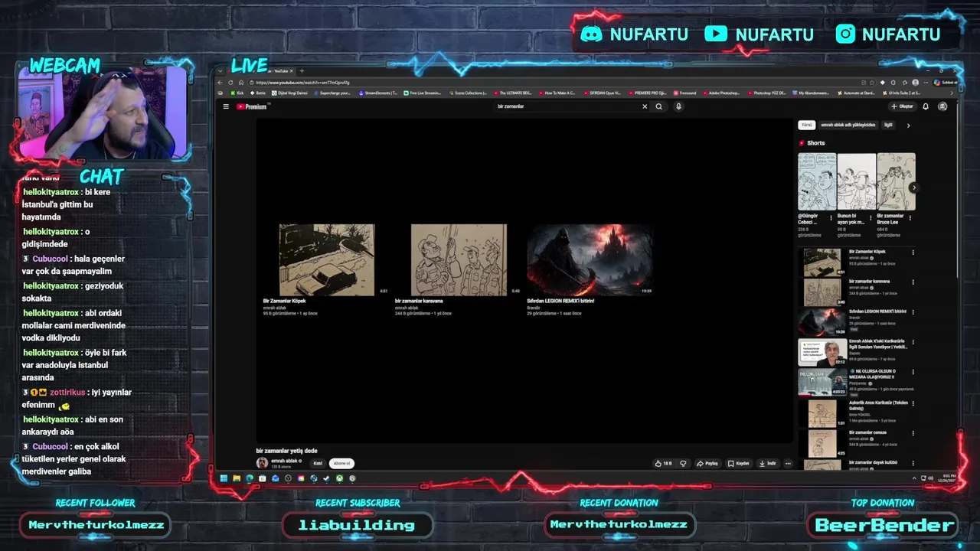This screenshot has height=551, width=980.
Task: Save video with the Kaydet button
Action: 739,463
